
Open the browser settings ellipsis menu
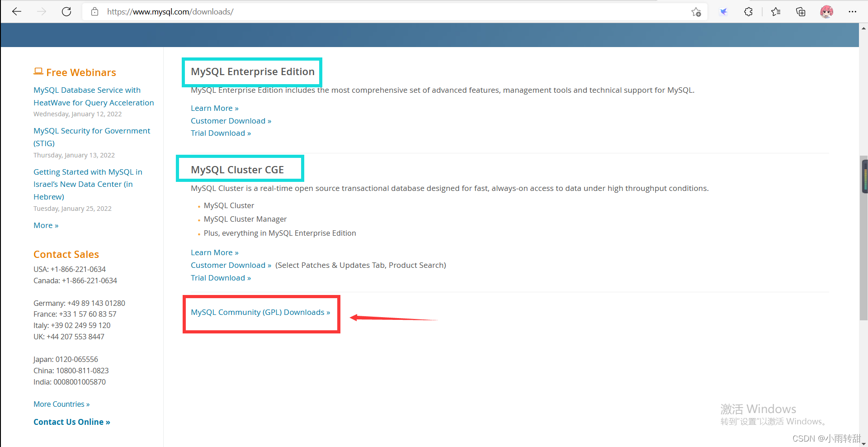[852, 12]
